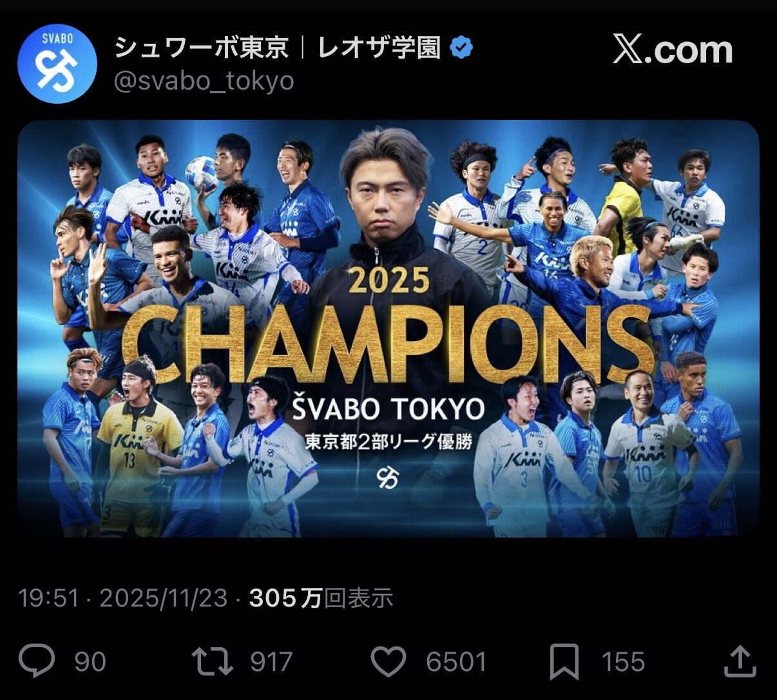
Task: Open the 917 reposts count
Action: click(x=271, y=663)
